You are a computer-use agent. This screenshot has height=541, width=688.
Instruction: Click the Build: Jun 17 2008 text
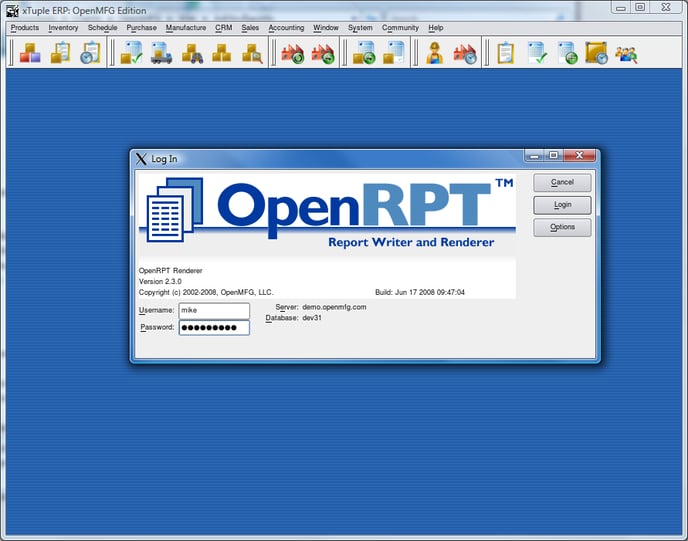tap(420, 292)
